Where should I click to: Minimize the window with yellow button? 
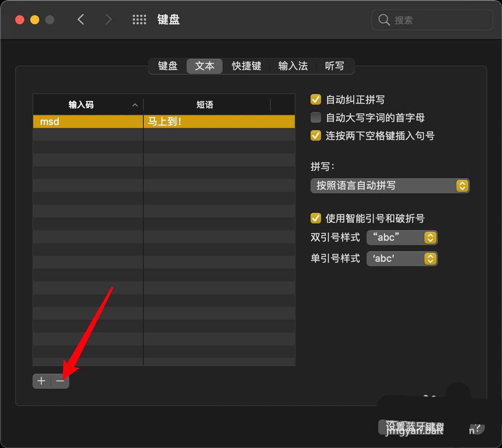(35, 20)
